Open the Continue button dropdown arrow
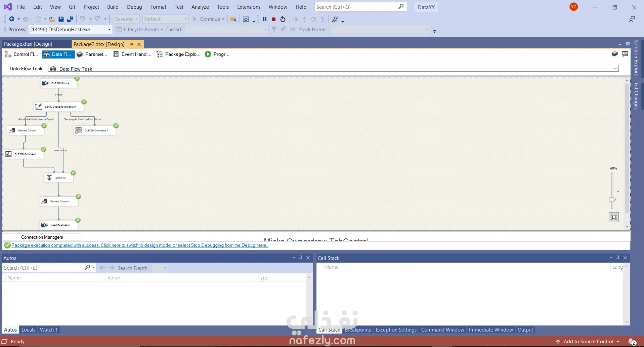 click(223, 19)
